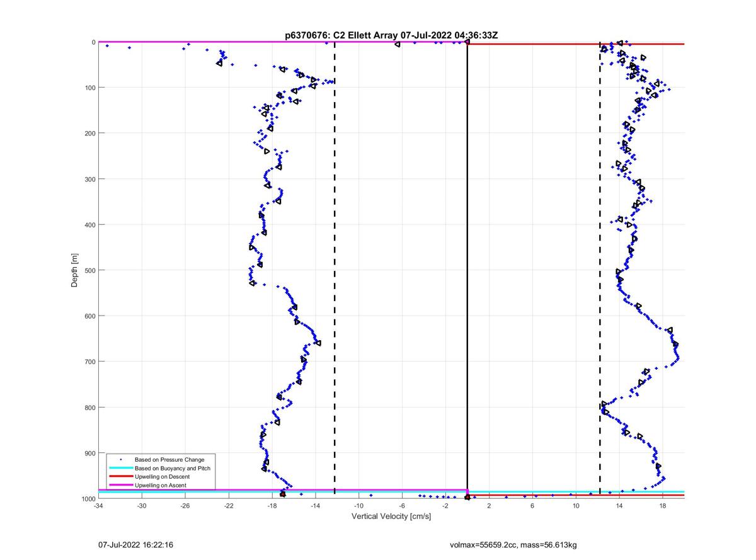The height and width of the screenshot is (560, 756).
Task: Click y-axis tick label '600'
Action: (x=89, y=316)
